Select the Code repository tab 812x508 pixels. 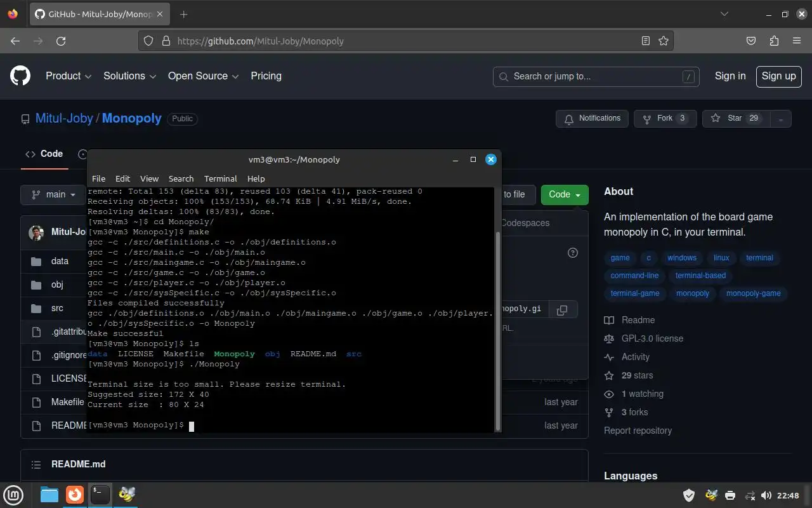(44, 154)
